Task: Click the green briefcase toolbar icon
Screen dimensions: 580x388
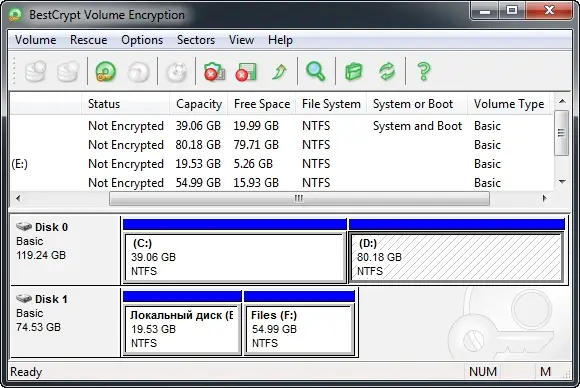Action: [x=353, y=71]
